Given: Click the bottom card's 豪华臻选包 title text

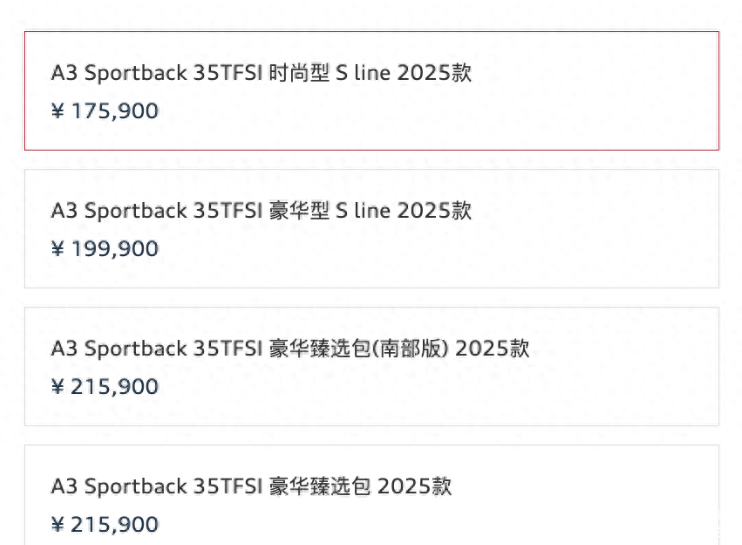Looking at the screenshot, I should 251,487.
